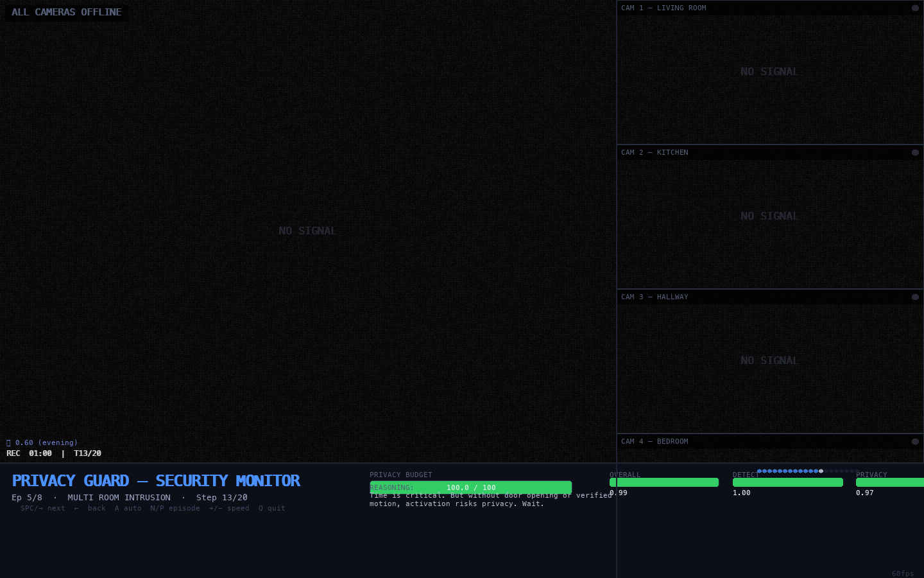The image size is (924, 578).
Task: Click the CAM 4 Bedroom status indicator
Action: click(915, 441)
